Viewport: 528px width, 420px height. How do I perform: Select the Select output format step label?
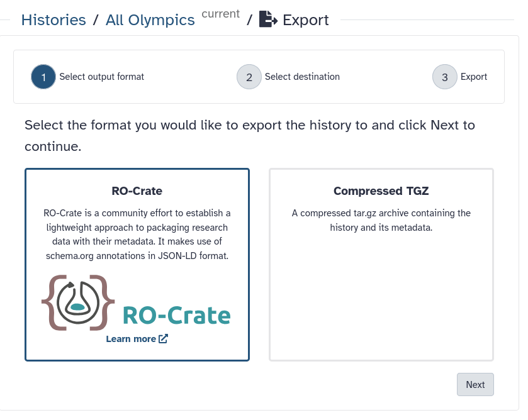tap(102, 77)
